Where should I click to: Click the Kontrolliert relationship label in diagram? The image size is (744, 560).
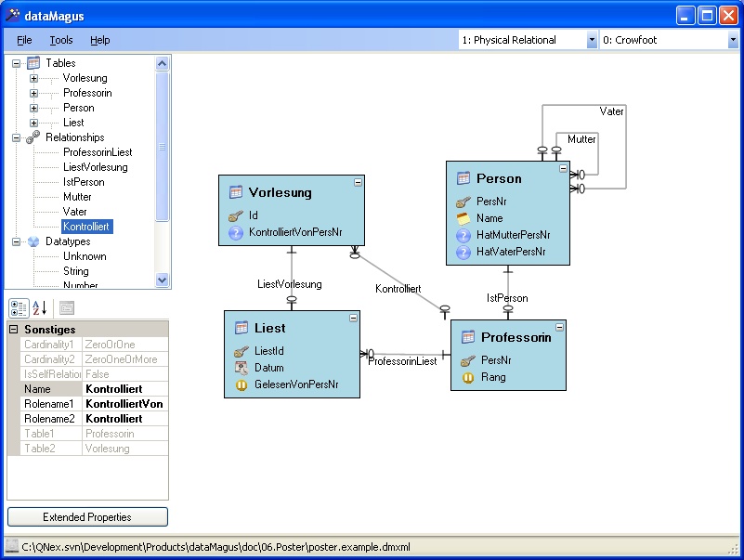[x=398, y=289]
